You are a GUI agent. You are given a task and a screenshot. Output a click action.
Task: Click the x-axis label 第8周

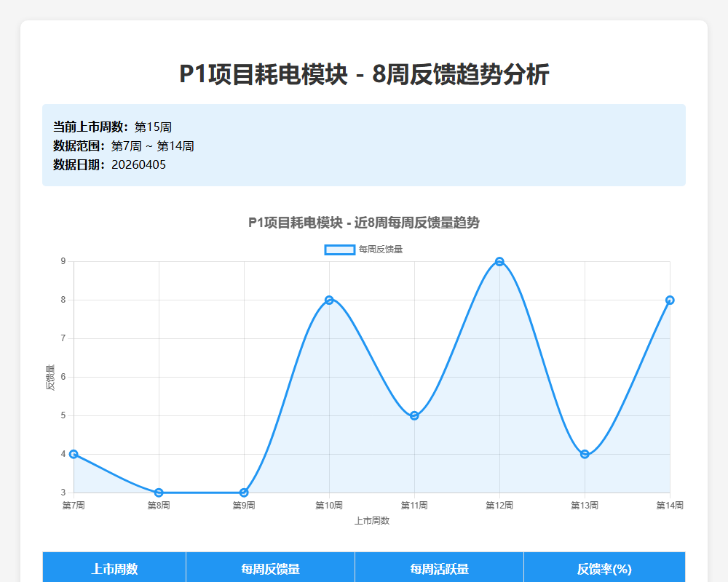click(x=159, y=506)
